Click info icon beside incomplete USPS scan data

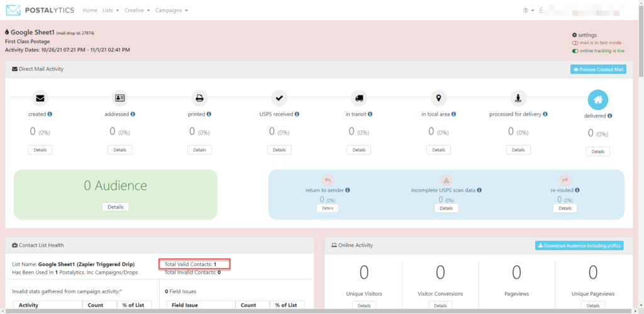coord(479,190)
